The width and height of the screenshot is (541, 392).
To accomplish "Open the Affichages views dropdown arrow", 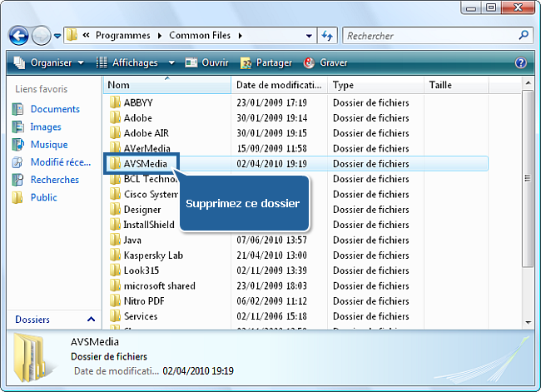I will (171, 62).
